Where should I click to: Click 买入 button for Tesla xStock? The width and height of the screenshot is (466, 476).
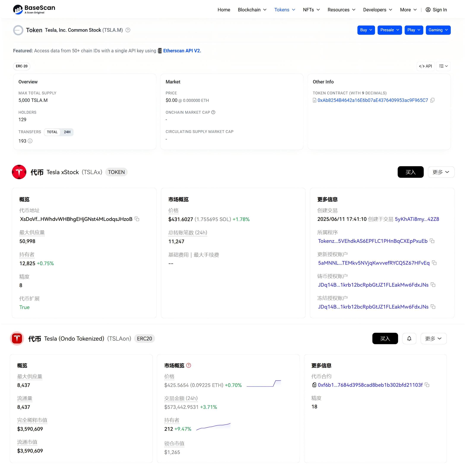click(410, 172)
